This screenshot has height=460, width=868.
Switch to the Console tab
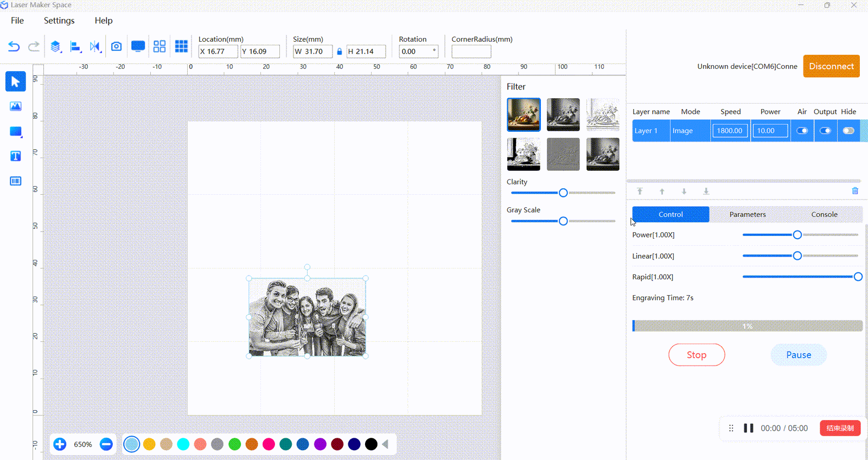pyautogui.click(x=825, y=214)
